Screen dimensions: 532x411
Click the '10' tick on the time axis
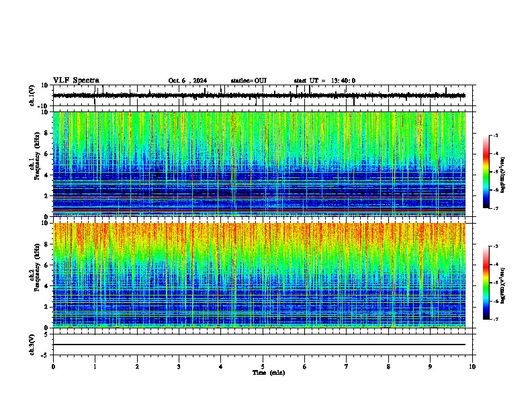[x=472, y=367]
